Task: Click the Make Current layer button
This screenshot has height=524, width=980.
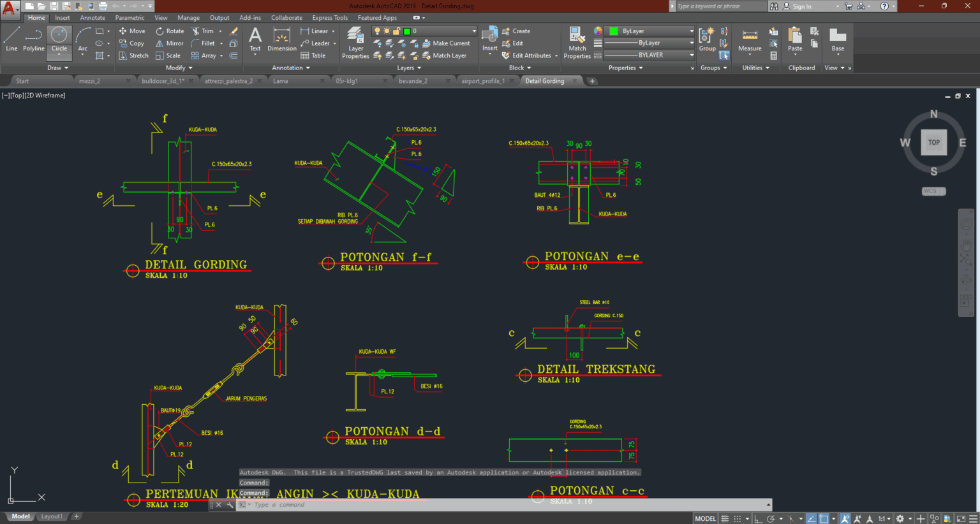Action: [447, 43]
